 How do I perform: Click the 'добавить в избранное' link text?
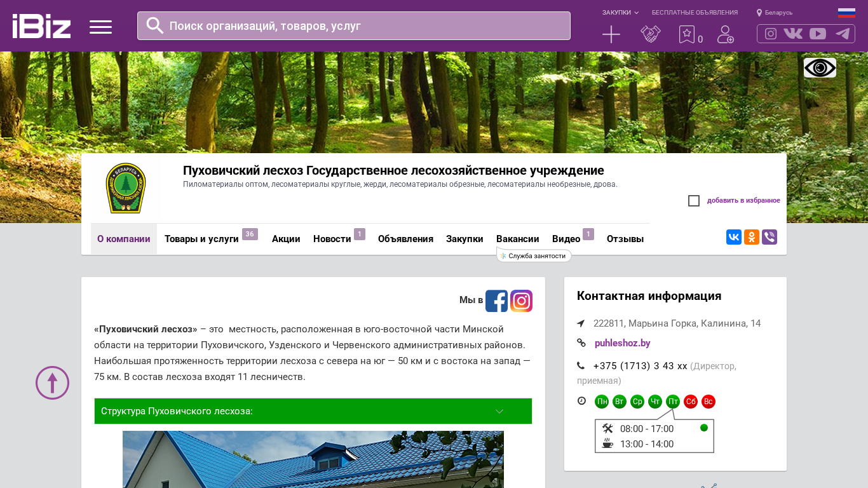743,201
